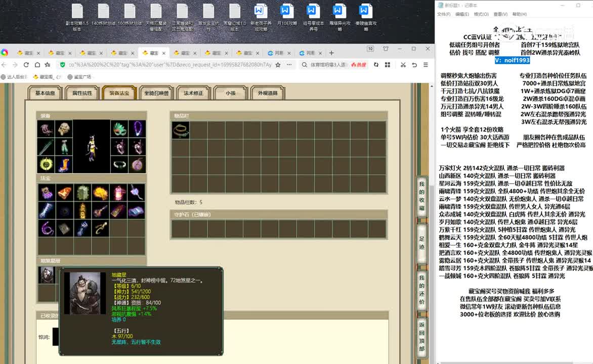This screenshot has width=593, height=364.
Task: Open browser hamburger main menu
Action: (426, 65)
